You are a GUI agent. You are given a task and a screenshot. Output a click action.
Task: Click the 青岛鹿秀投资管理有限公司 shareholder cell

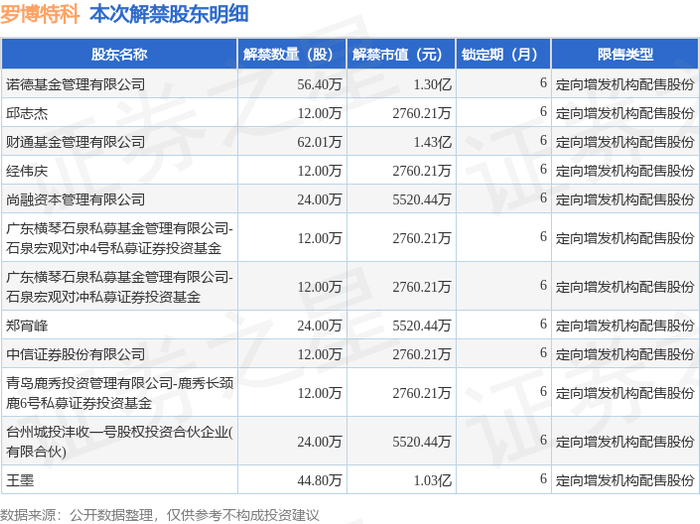click(x=119, y=393)
